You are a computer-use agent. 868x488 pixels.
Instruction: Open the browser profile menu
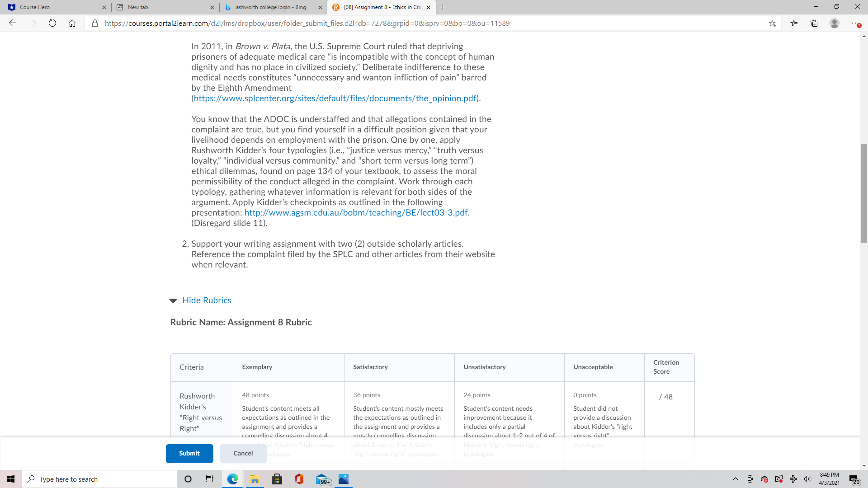[x=835, y=23]
